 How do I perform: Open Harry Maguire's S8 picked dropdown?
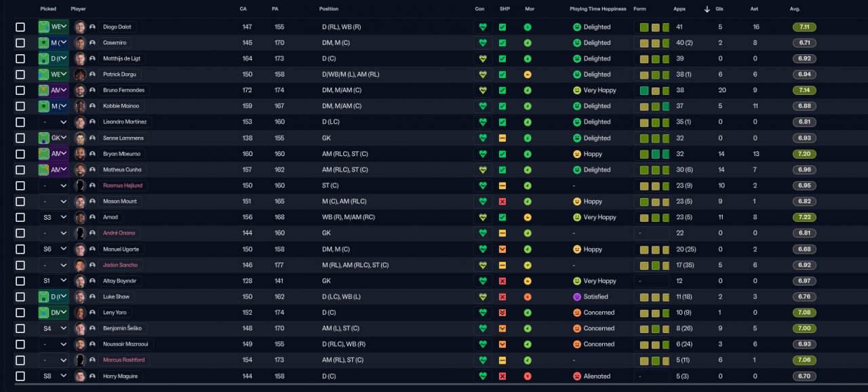coord(54,376)
